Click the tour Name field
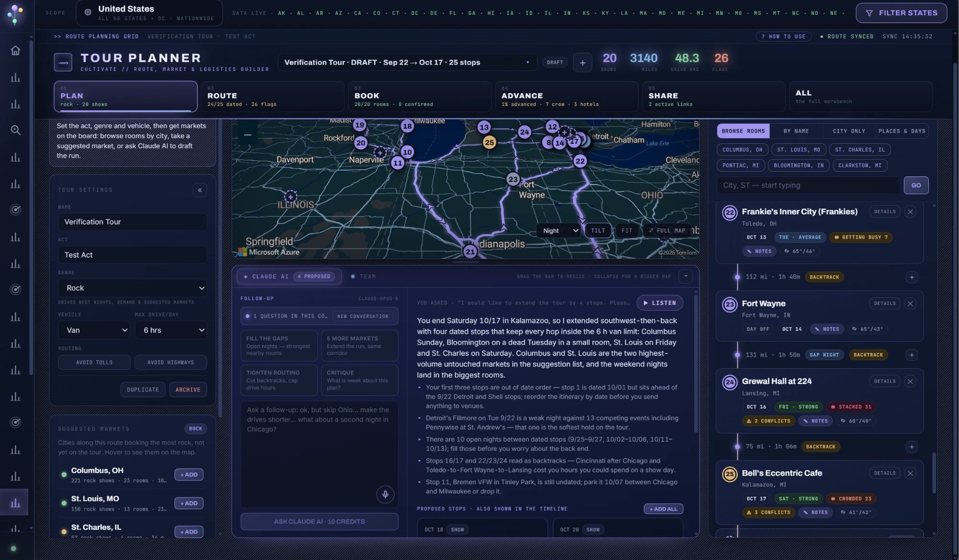The image size is (959, 560). click(x=133, y=222)
